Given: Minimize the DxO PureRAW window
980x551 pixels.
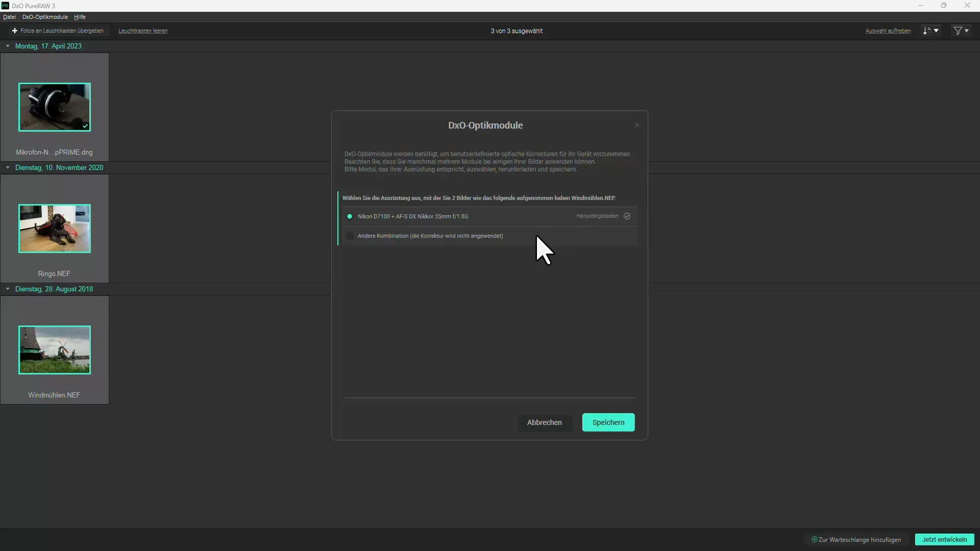Looking at the screenshot, I should 921,6.
